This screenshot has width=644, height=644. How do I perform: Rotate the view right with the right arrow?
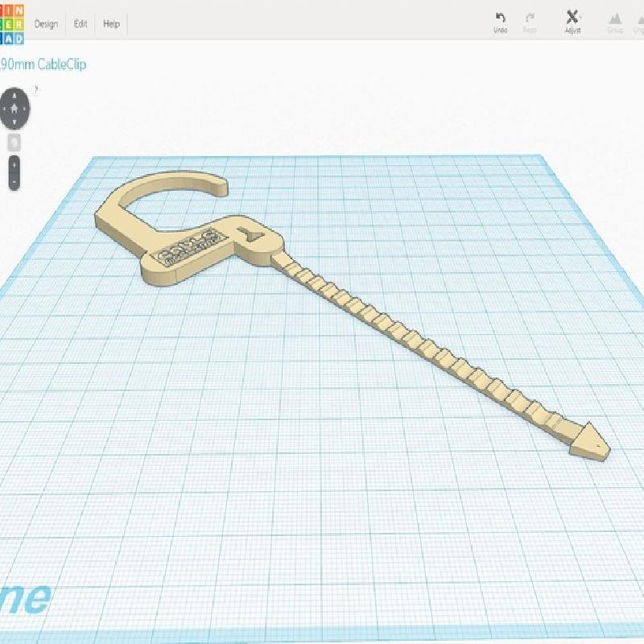coord(26,108)
